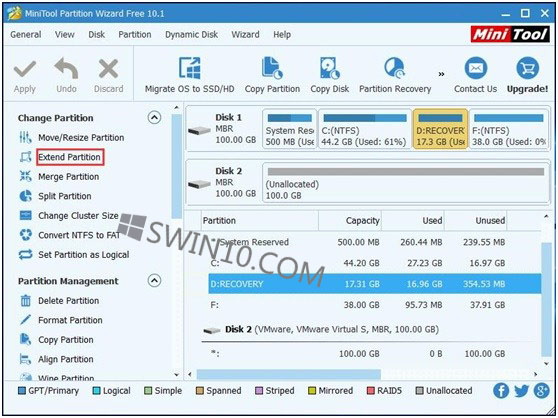This screenshot has width=558, height=418.
Task: Choose Extend Partition in sidebar
Action: [70, 157]
